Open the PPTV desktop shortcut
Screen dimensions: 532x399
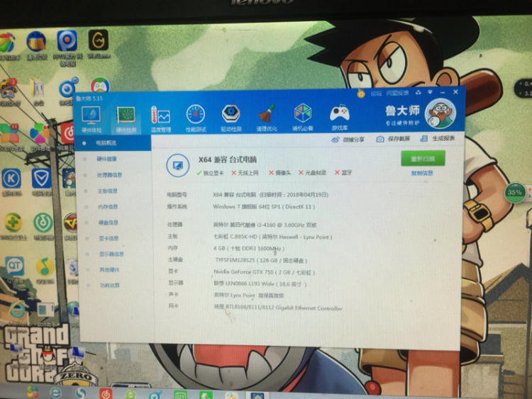67,47
